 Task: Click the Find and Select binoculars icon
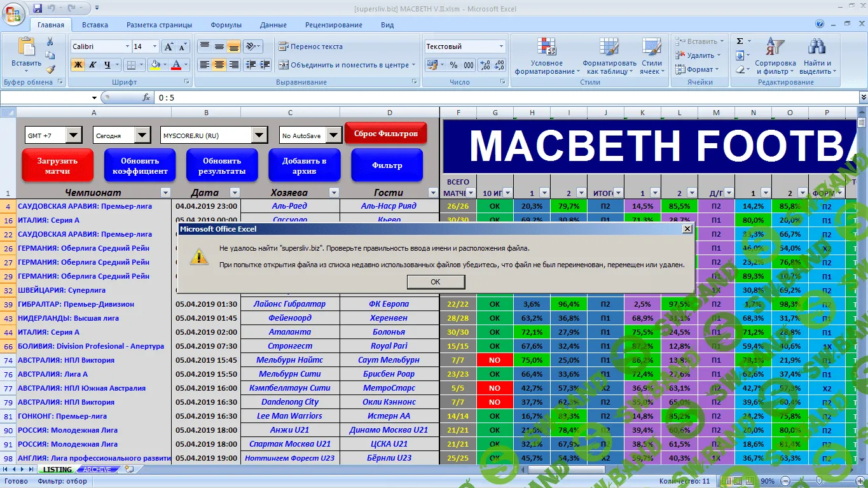click(x=816, y=48)
